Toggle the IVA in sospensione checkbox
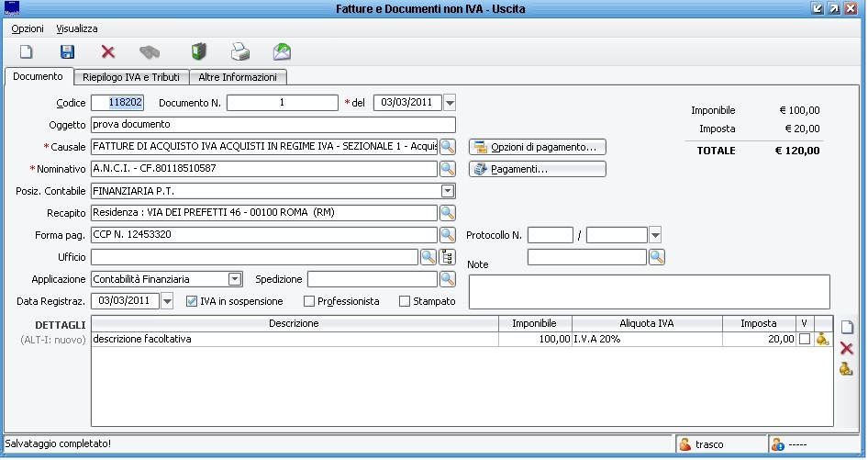 [192, 301]
